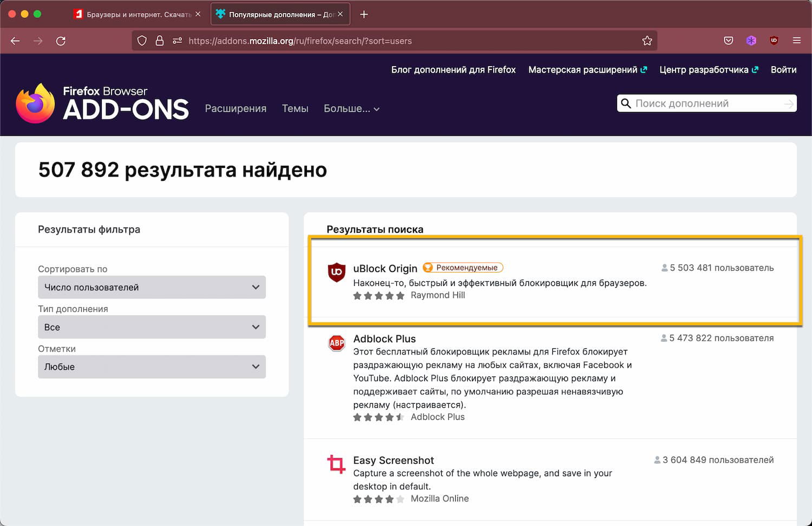
Task: Reload the current page
Action: (61, 41)
